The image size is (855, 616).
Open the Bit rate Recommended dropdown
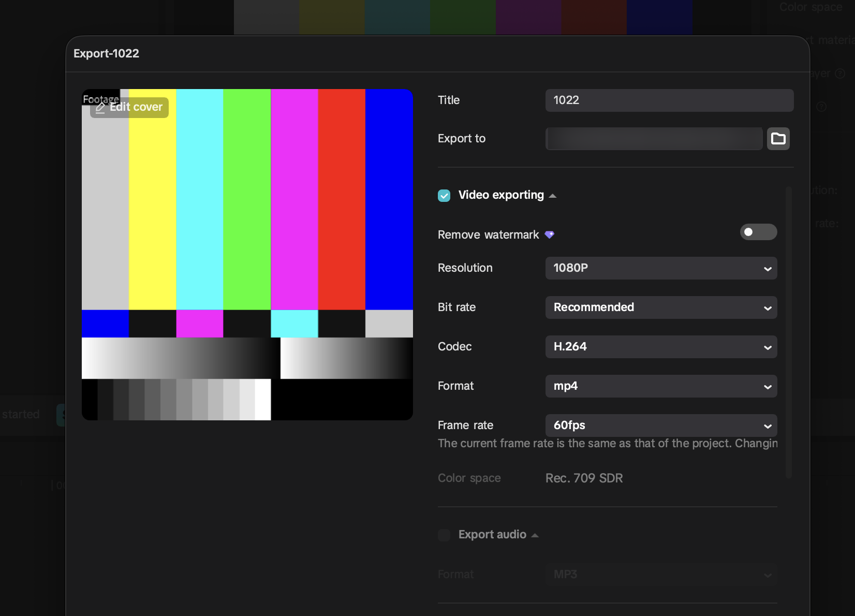tap(661, 307)
